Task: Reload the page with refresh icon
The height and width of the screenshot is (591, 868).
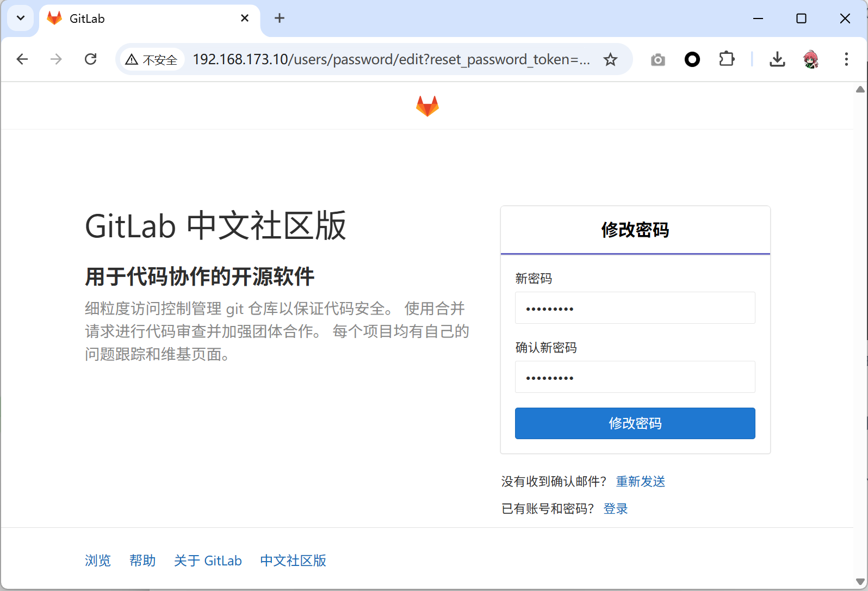Action: (91, 59)
